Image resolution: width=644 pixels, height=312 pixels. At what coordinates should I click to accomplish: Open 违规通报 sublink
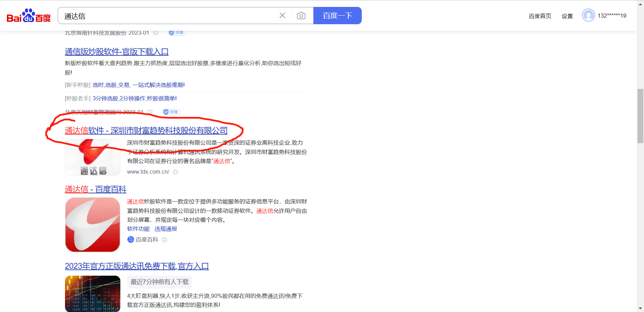click(166, 229)
